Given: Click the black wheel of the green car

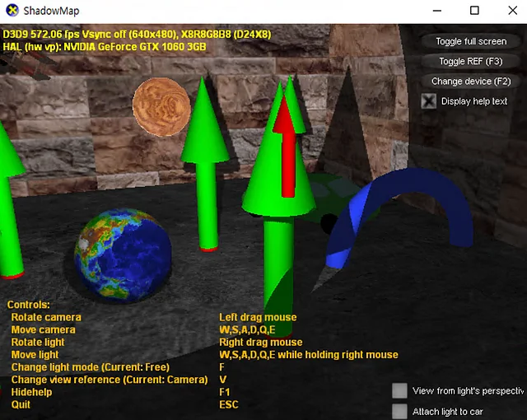Looking at the screenshot, I should point(329,222).
